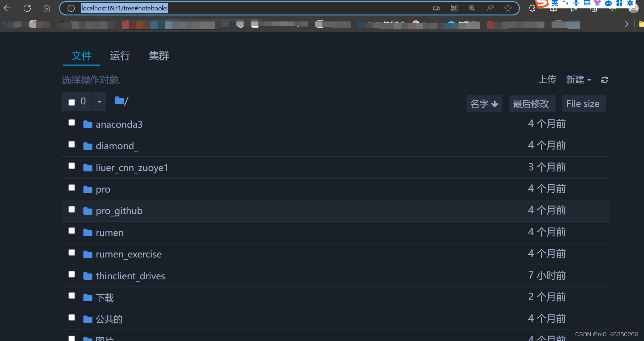Click the browser home icon
The image size is (644, 341).
[x=47, y=8]
